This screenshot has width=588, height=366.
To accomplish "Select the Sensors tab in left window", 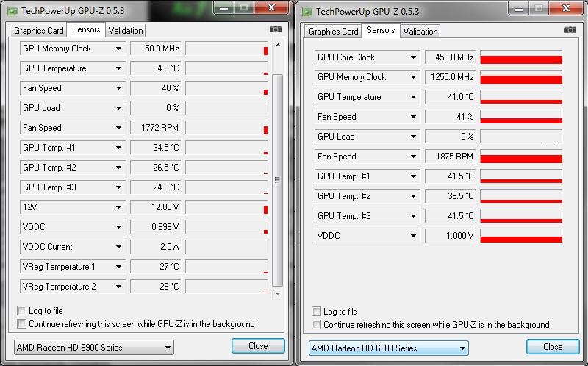I will [x=86, y=29].
